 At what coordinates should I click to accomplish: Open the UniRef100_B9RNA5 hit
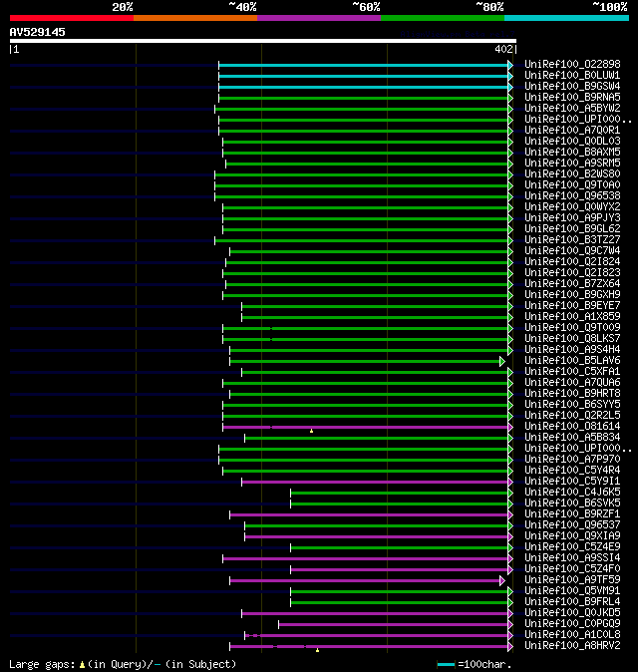click(x=572, y=98)
